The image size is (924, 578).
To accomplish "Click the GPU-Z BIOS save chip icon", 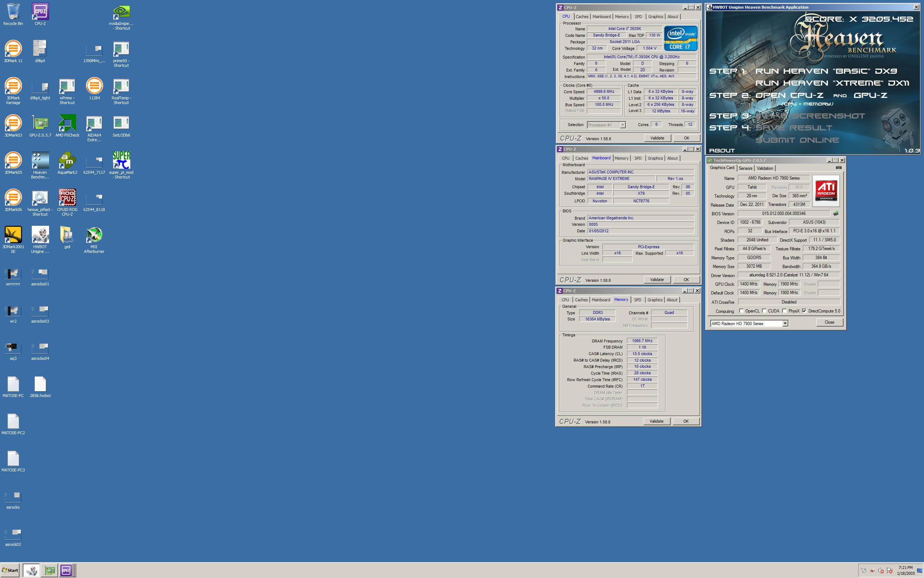I will pos(836,213).
